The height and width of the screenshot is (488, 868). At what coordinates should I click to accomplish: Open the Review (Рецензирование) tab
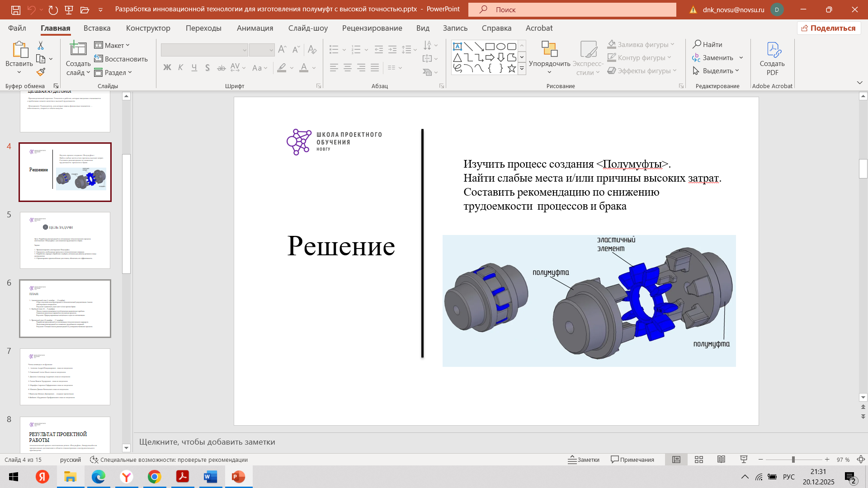point(372,28)
